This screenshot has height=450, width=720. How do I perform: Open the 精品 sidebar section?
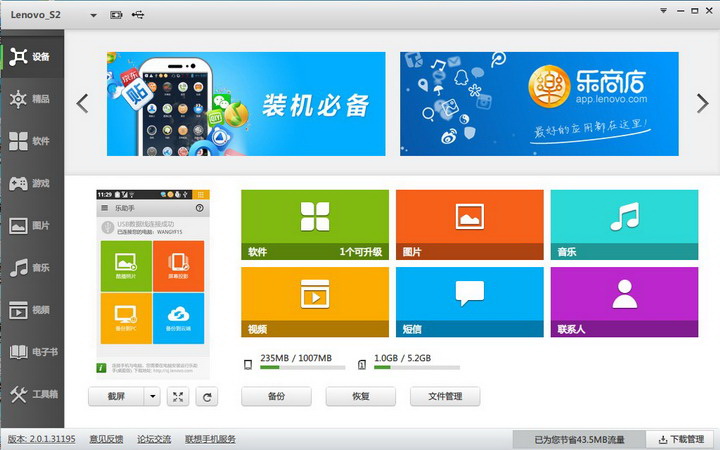[32, 99]
